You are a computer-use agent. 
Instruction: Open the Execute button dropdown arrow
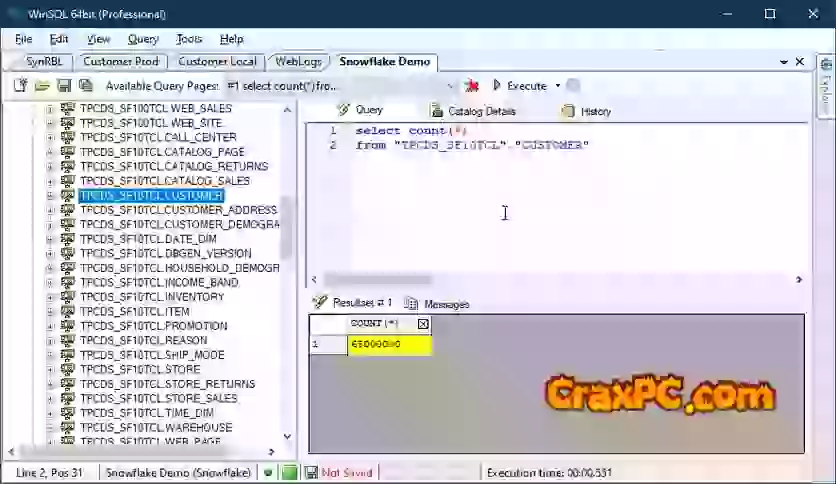pyautogui.click(x=558, y=86)
